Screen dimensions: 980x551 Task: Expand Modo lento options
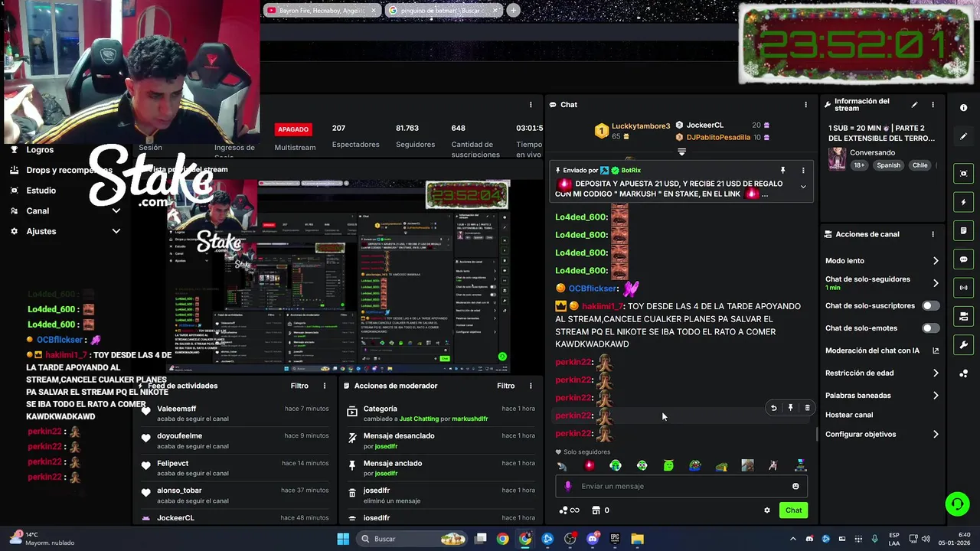click(936, 261)
